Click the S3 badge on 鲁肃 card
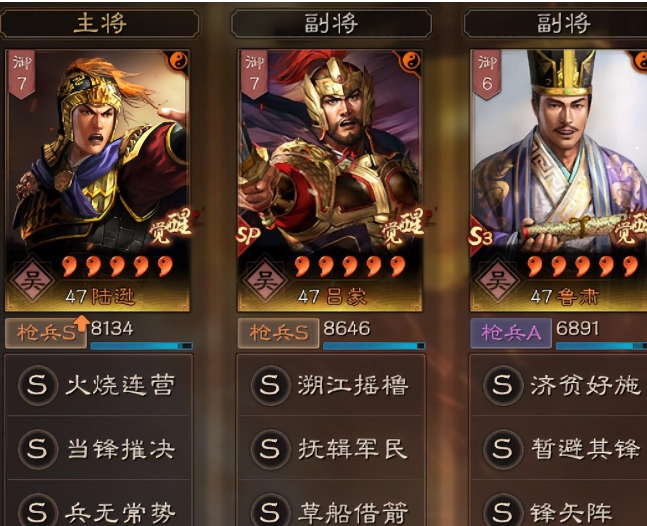The image size is (647, 526). [x=481, y=236]
